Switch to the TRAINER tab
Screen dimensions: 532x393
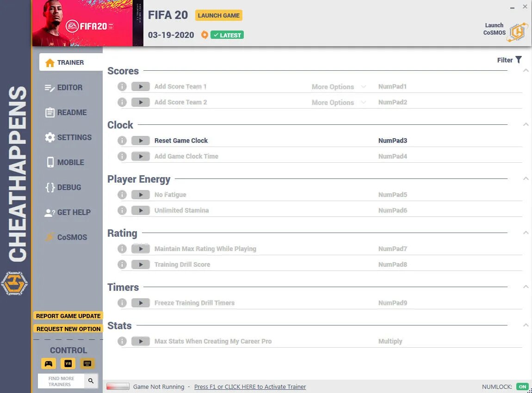(x=71, y=62)
